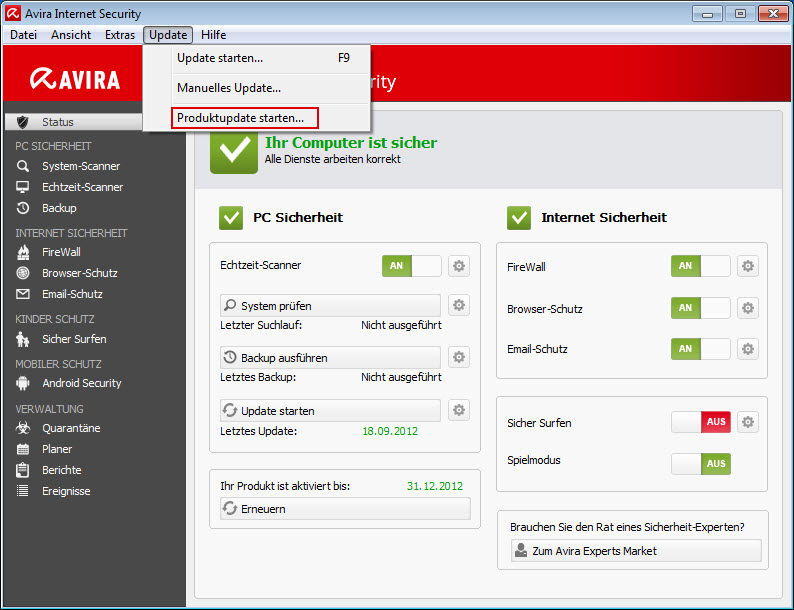
Task: Click the FireWall flame icon in sidebar
Action: (x=23, y=252)
